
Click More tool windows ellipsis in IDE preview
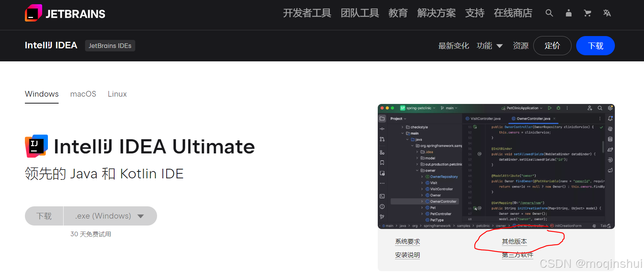[x=382, y=183]
